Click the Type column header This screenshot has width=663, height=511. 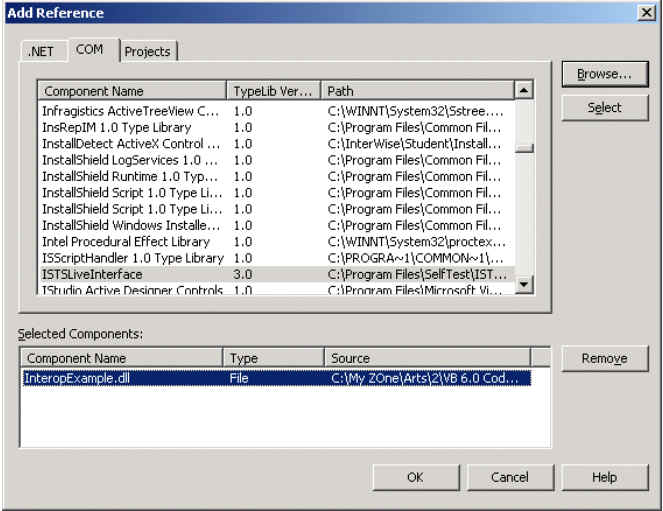(x=274, y=358)
